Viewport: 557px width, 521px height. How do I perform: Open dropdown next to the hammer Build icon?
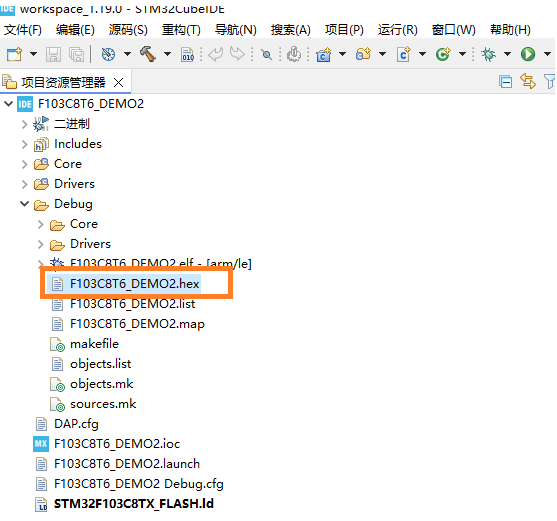click(x=167, y=54)
